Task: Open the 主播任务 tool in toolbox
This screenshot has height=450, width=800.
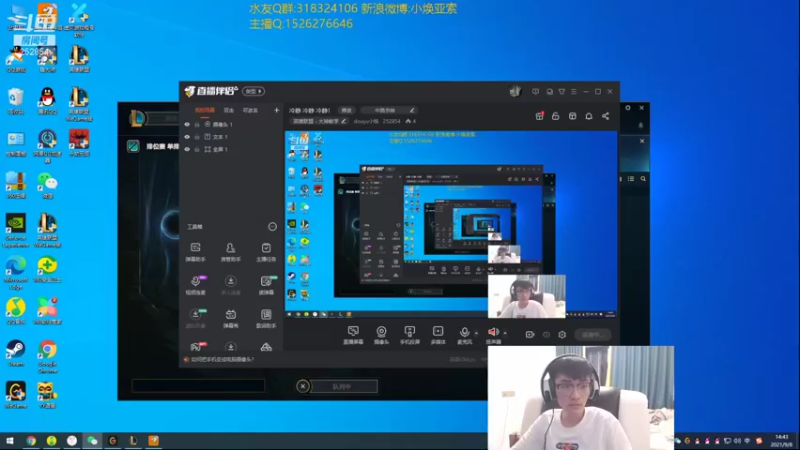Action: (266, 252)
